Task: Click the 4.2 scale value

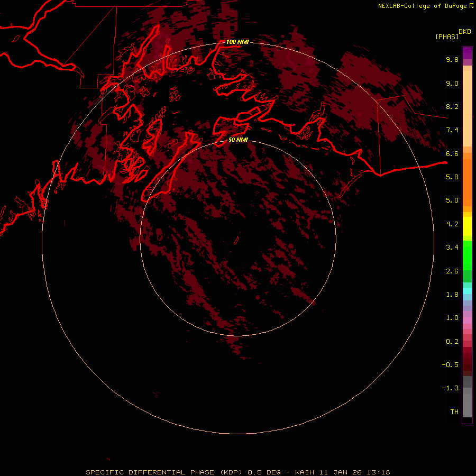Action: (x=452, y=224)
